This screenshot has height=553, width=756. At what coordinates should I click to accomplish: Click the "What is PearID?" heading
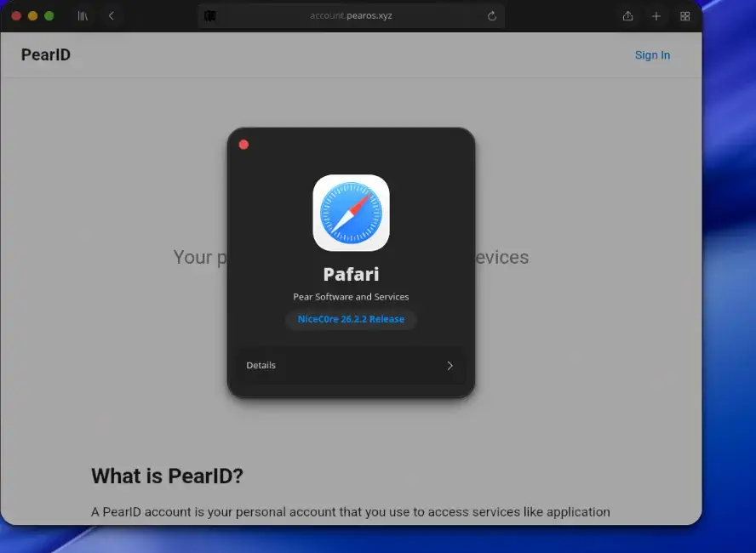[168, 476]
